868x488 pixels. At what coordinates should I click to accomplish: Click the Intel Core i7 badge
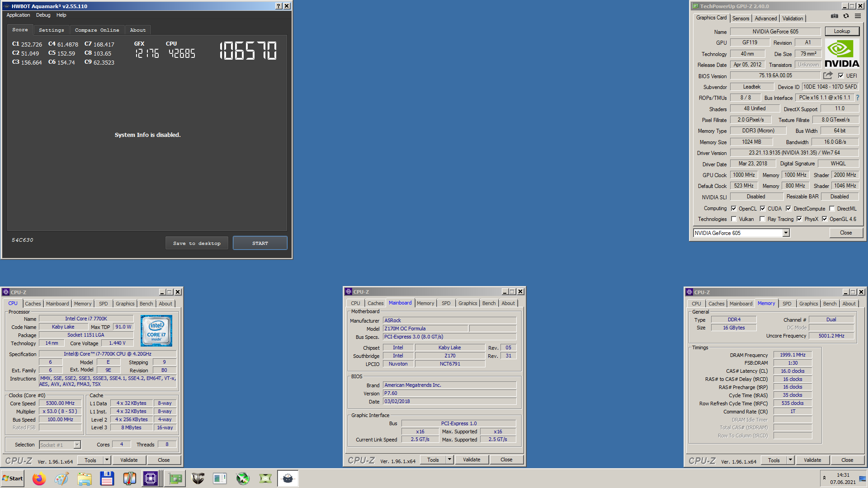tap(156, 331)
